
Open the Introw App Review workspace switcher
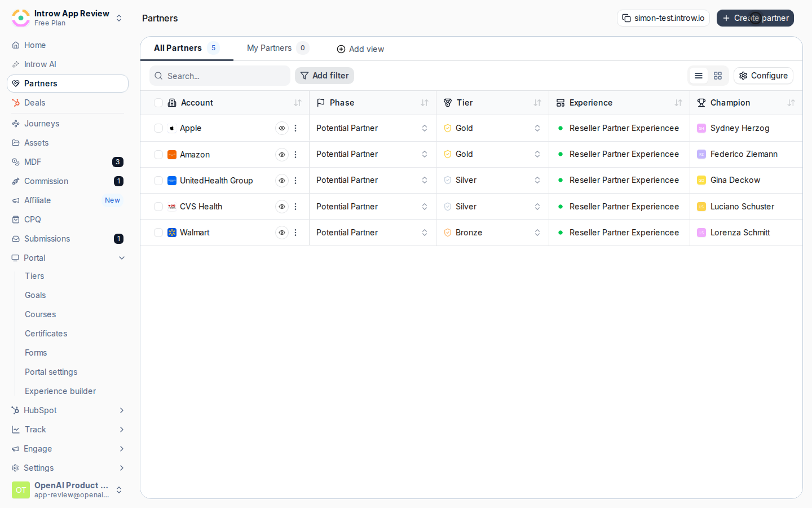[68, 18]
